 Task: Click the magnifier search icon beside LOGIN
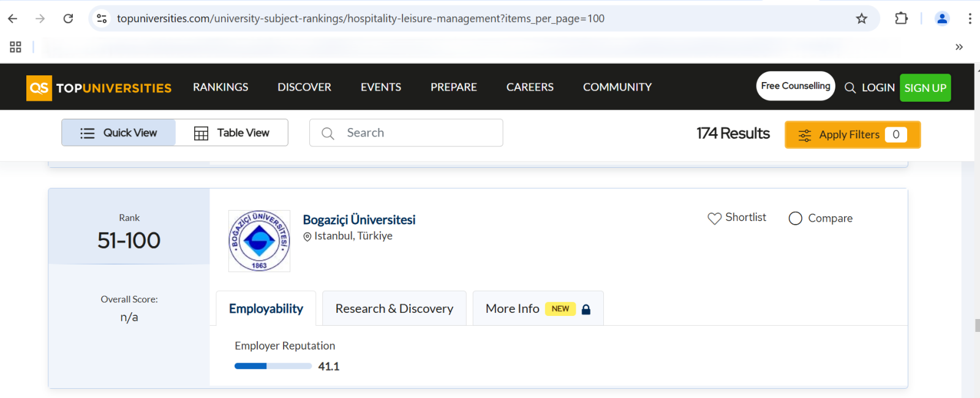coord(850,88)
